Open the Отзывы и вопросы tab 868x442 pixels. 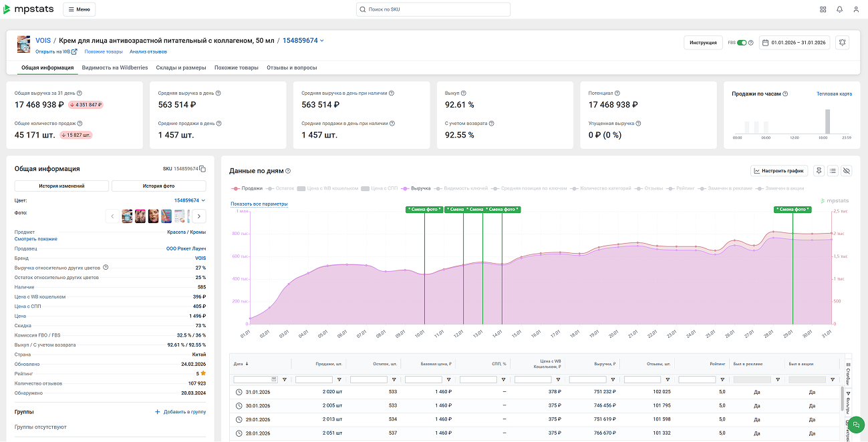click(x=291, y=67)
